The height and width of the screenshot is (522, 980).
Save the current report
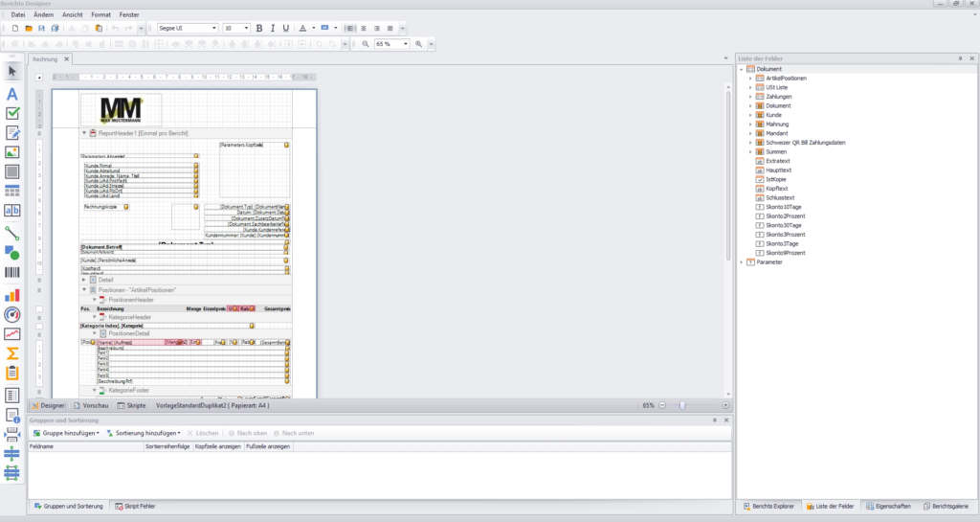pos(42,28)
